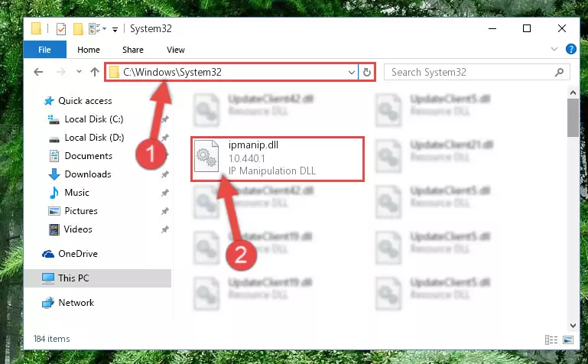
Task: Click the vertical scrollbar thumb
Action: pyautogui.click(x=573, y=118)
